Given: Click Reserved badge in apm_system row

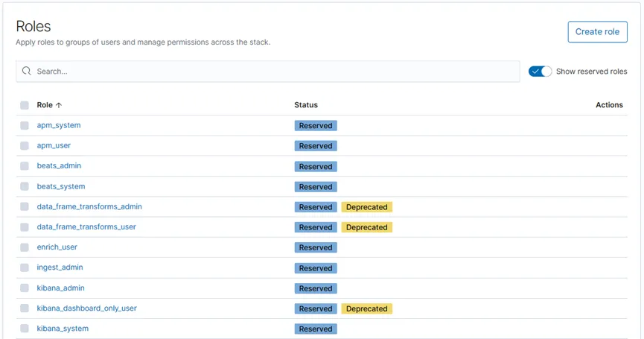Looking at the screenshot, I should (316, 126).
